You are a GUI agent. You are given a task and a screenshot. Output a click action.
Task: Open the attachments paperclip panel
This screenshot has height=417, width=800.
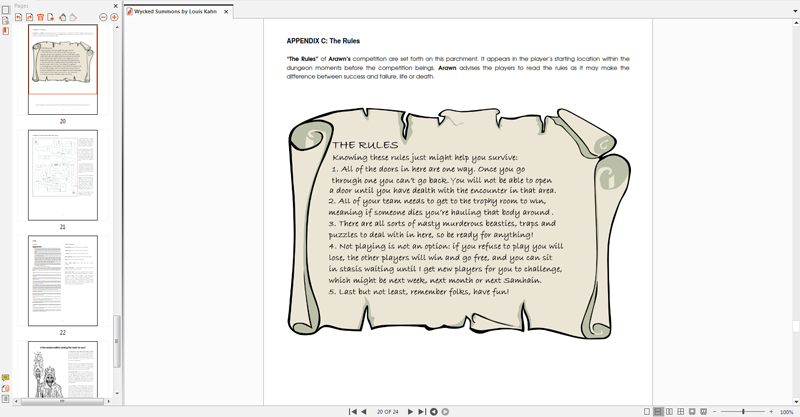(x=5, y=388)
